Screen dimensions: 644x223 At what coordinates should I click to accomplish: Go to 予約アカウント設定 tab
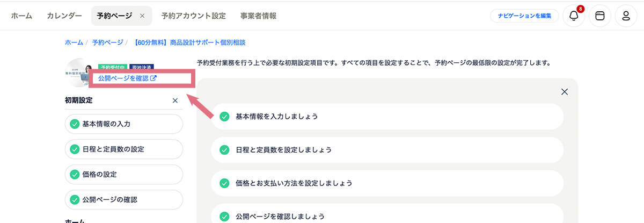pos(193,16)
